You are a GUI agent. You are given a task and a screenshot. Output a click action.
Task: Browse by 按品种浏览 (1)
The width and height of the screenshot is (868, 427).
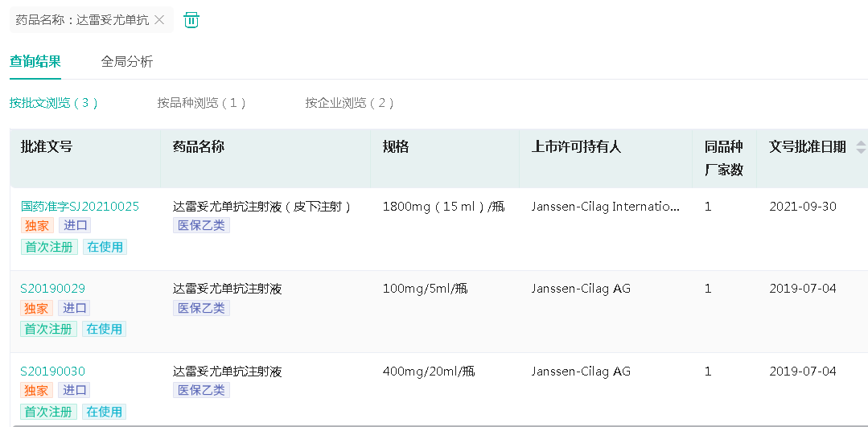pyautogui.click(x=202, y=103)
